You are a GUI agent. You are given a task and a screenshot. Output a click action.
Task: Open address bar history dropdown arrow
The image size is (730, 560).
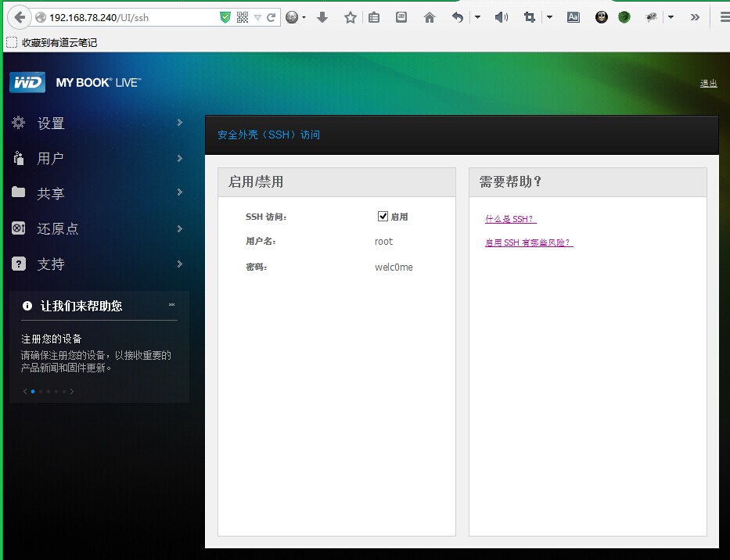(257, 18)
